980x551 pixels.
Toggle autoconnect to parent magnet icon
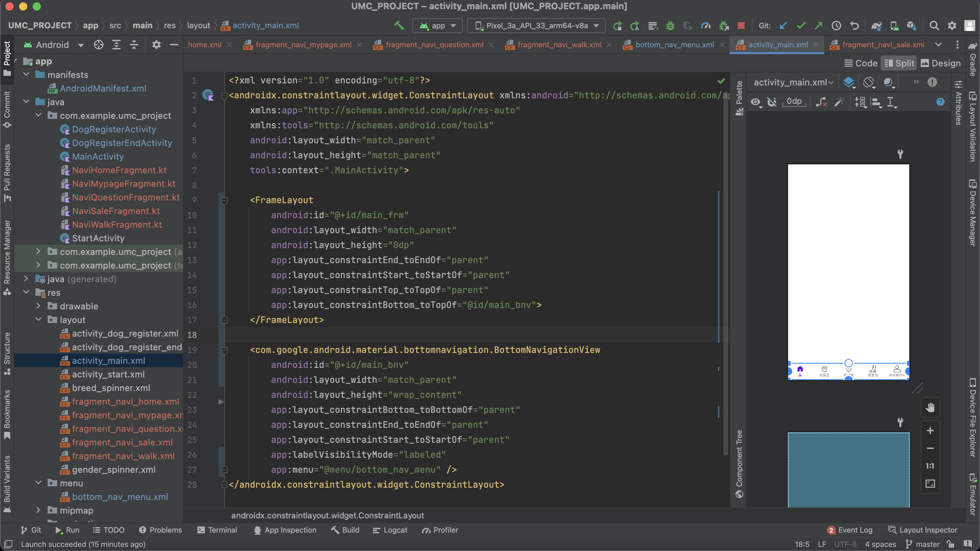pyautogui.click(x=771, y=102)
